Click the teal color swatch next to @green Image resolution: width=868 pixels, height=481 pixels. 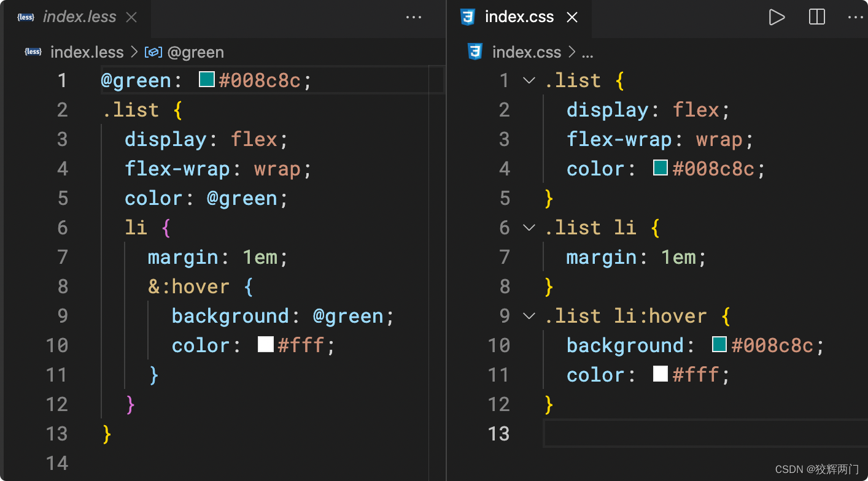[x=206, y=79]
